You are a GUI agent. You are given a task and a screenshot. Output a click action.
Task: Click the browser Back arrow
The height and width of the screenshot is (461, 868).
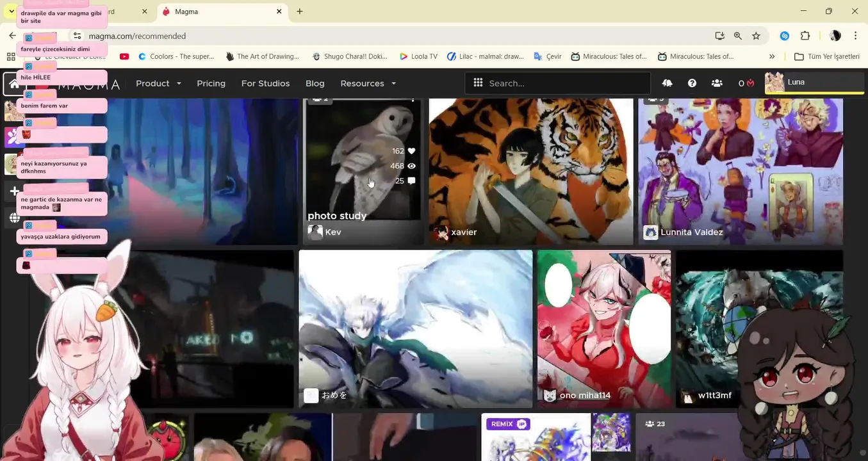click(12, 36)
